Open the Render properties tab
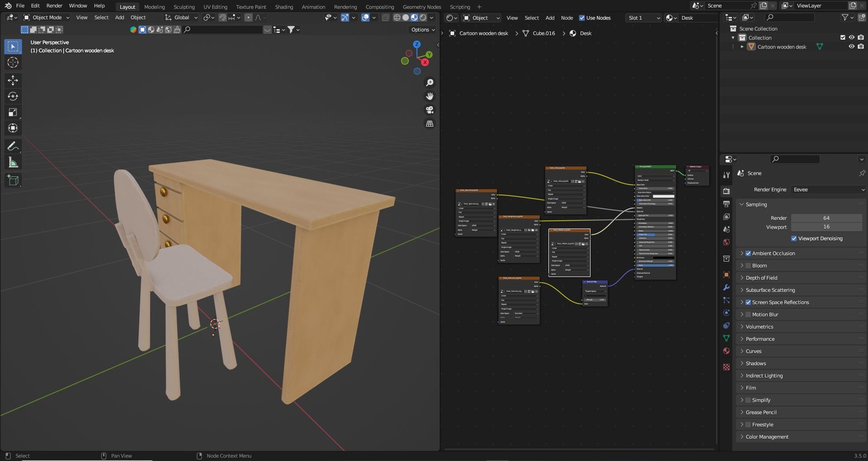Screen dimensions: 868x461 click(726, 191)
